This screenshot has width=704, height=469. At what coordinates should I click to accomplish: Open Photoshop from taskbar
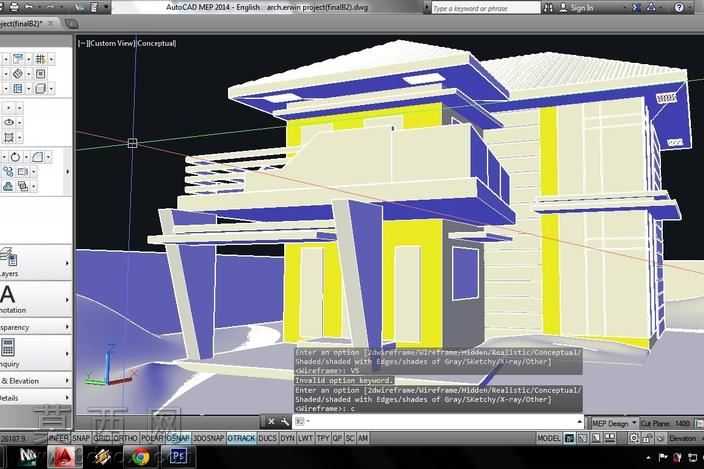[178, 457]
